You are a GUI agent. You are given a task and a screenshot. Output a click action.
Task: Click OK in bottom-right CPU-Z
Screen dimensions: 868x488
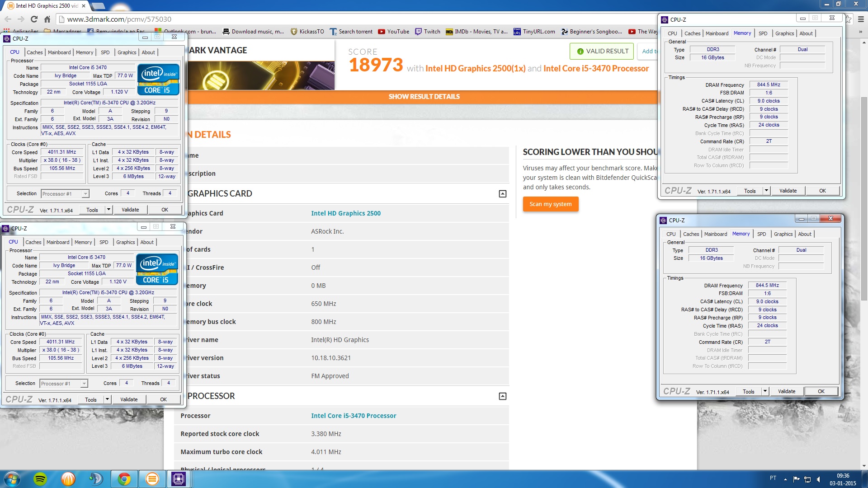click(821, 391)
